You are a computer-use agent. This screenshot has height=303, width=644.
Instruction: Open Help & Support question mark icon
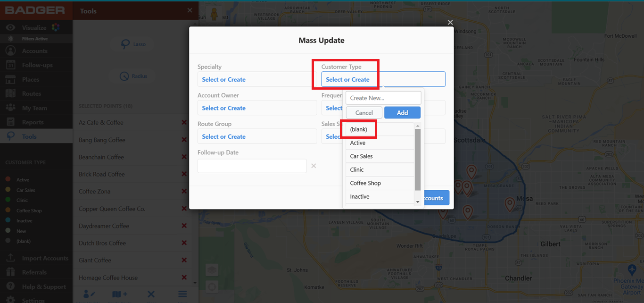point(10,286)
